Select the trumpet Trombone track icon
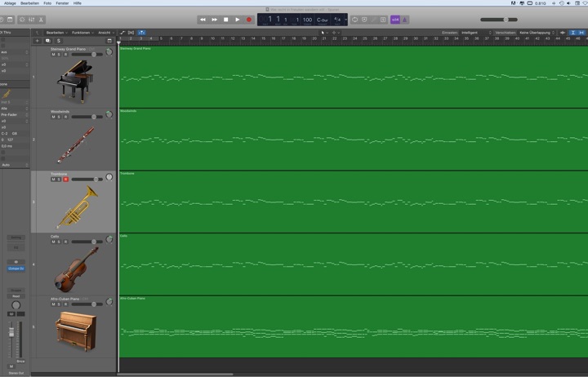Image resolution: width=588 pixels, height=377 pixels. coord(77,206)
